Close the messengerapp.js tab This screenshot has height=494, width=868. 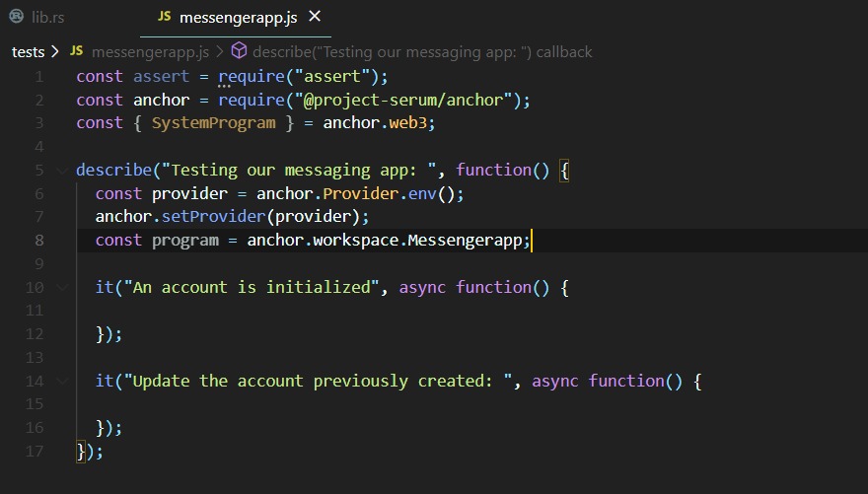[315, 17]
